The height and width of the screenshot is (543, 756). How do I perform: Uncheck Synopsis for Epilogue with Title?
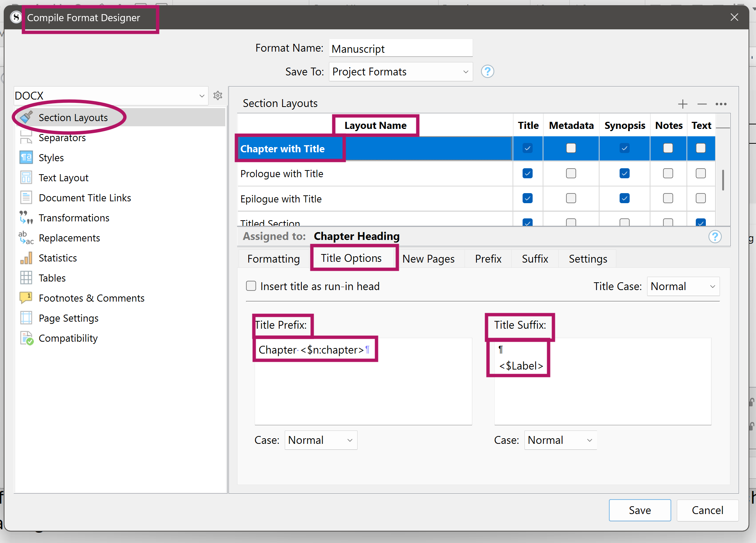pos(624,198)
